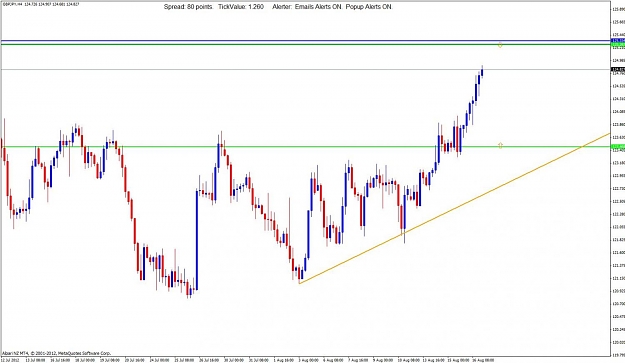Click the 'Emails Alerts ON' text
Viewport: 625px width, 363px height.
pyautogui.click(x=318, y=7)
